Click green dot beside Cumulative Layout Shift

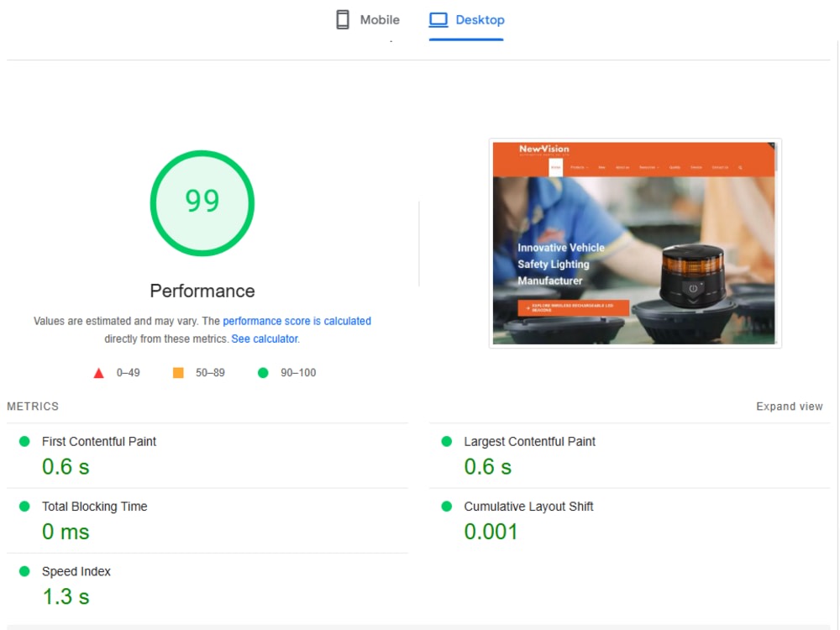446,507
